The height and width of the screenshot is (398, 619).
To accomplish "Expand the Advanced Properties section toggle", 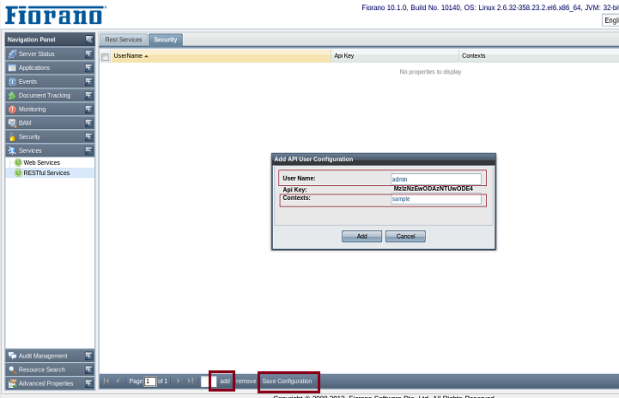I will (89, 383).
